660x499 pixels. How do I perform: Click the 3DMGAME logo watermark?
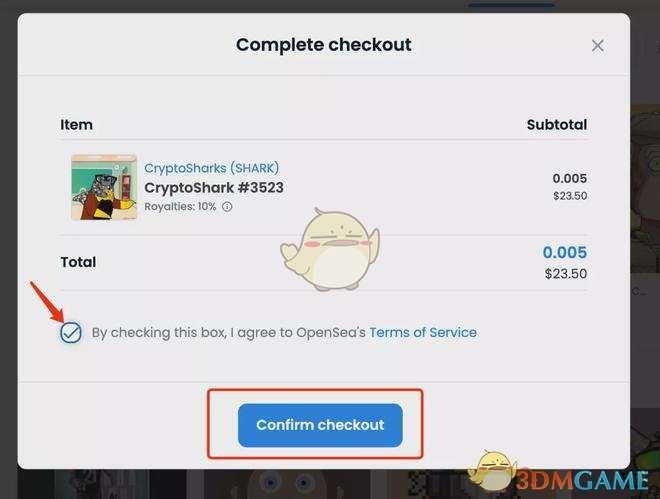coord(582,480)
